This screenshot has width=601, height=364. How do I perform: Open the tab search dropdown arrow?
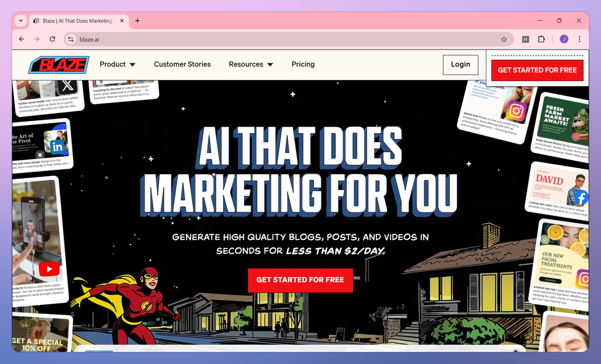[21, 21]
